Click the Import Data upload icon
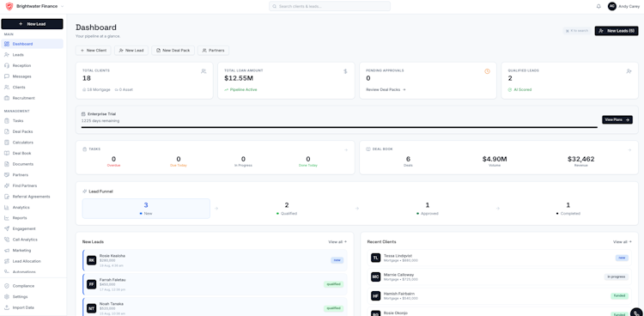The height and width of the screenshot is (316, 644). [7, 307]
